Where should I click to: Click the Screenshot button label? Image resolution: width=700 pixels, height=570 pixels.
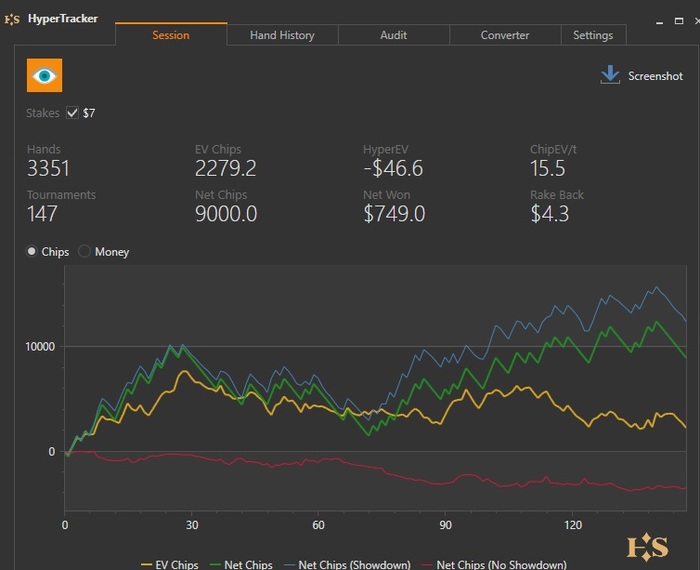tap(655, 76)
